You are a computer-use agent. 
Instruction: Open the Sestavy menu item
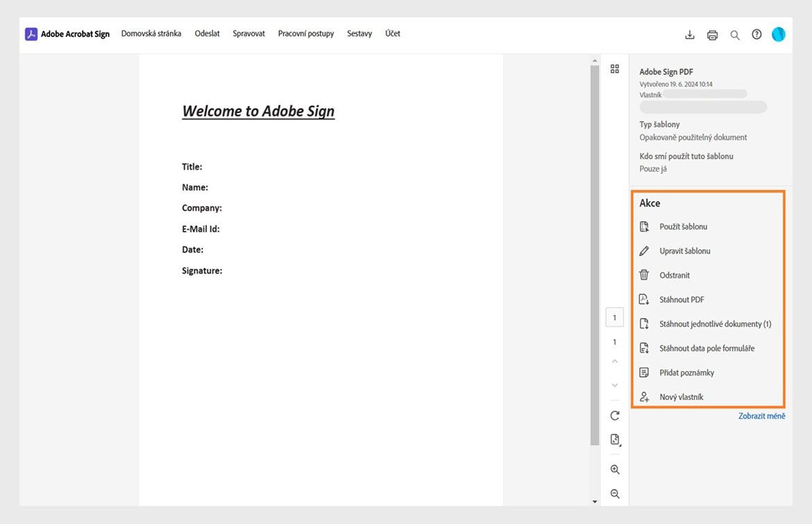click(x=359, y=33)
